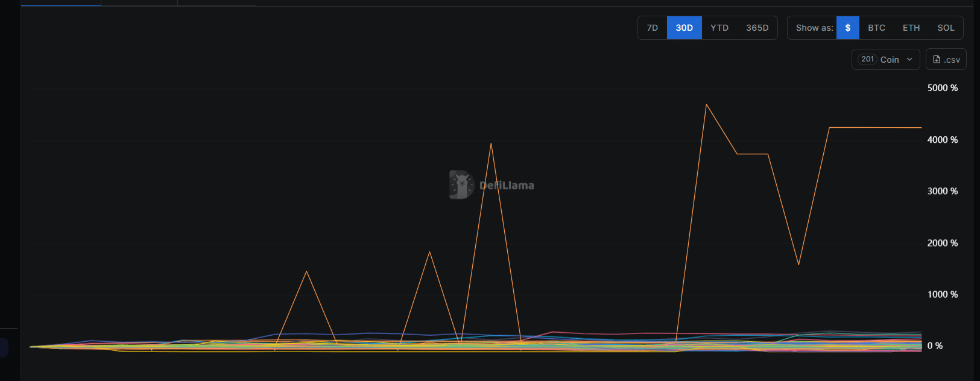Choose the 365D time range
980x381 pixels.
tap(757, 28)
